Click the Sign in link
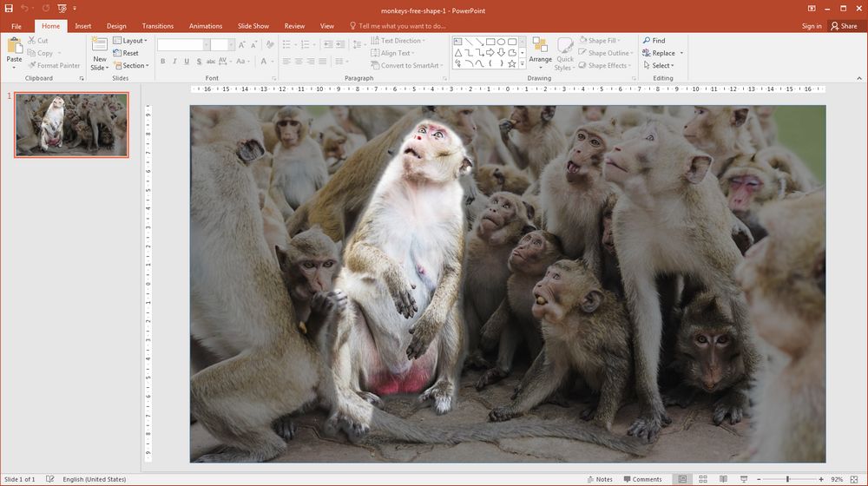Screen dimensions: 868x486 [x=812, y=26]
